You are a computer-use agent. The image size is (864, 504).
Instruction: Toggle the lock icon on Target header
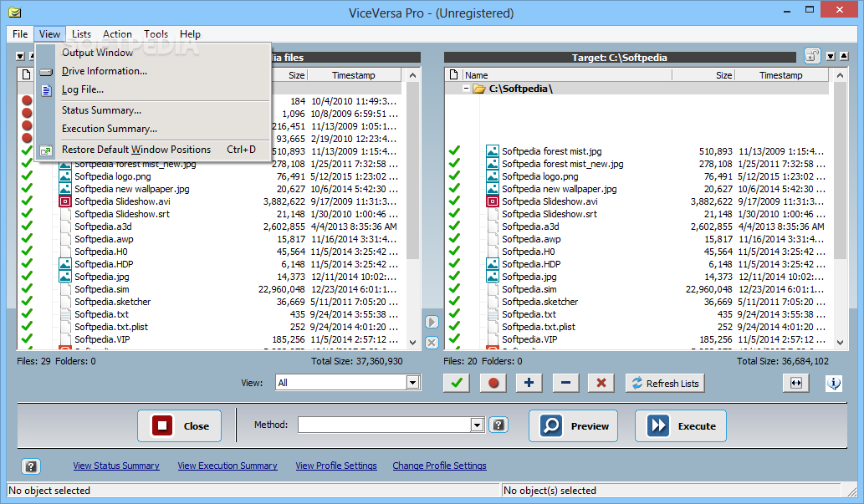click(x=812, y=56)
